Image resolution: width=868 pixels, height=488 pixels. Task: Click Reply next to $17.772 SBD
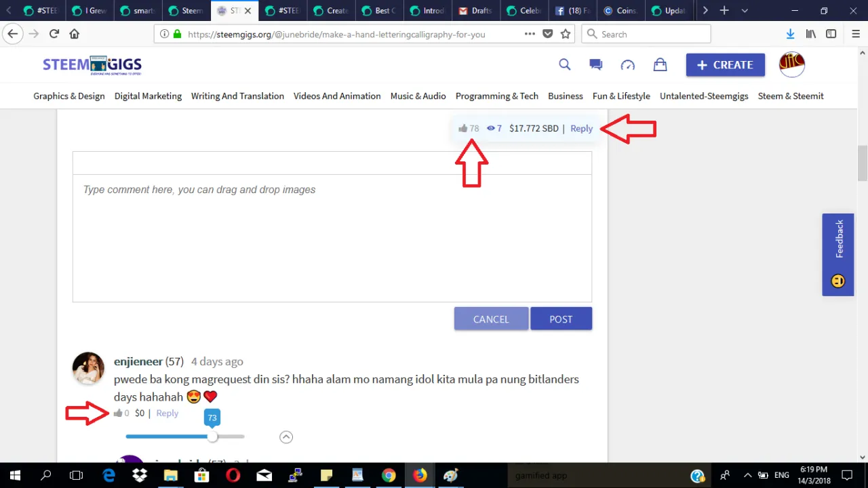(581, 128)
